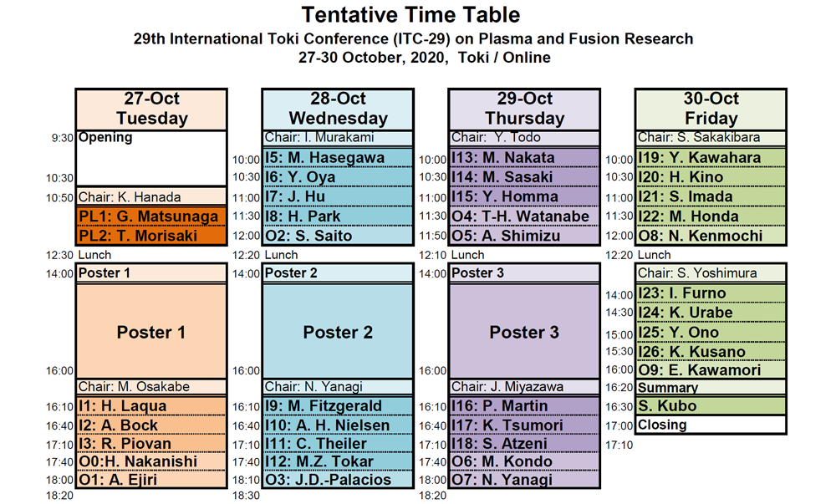The width and height of the screenshot is (836, 504).
Task: Click 'Chair: M. Osakabe' row
Action: (x=151, y=386)
